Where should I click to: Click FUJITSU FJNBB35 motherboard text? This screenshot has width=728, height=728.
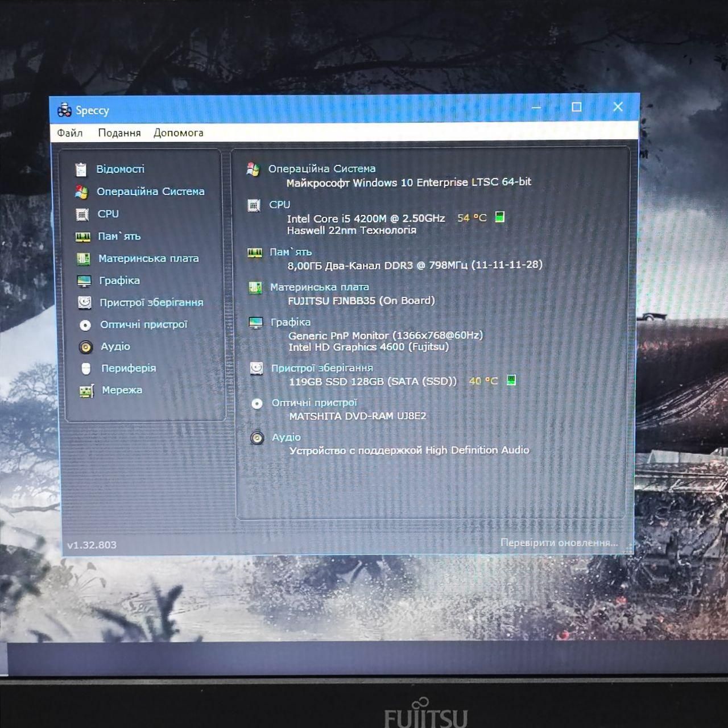pos(361,301)
